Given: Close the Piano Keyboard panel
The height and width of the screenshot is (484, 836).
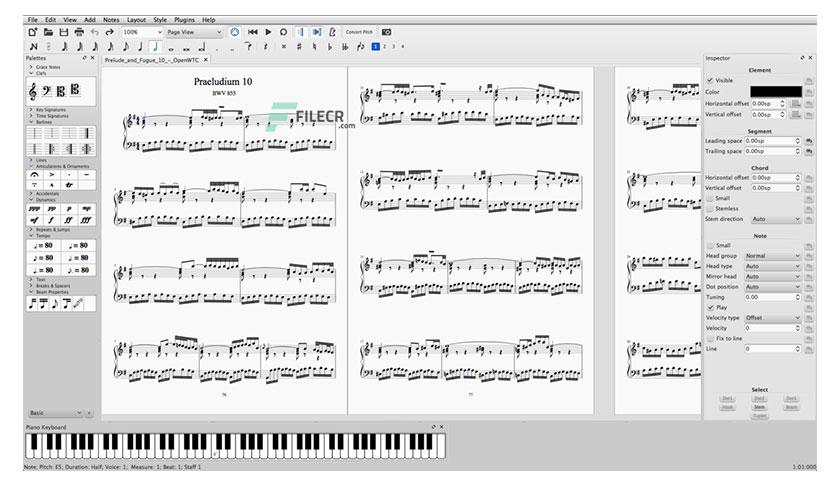Looking at the screenshot, I should (x=441, y=427).
